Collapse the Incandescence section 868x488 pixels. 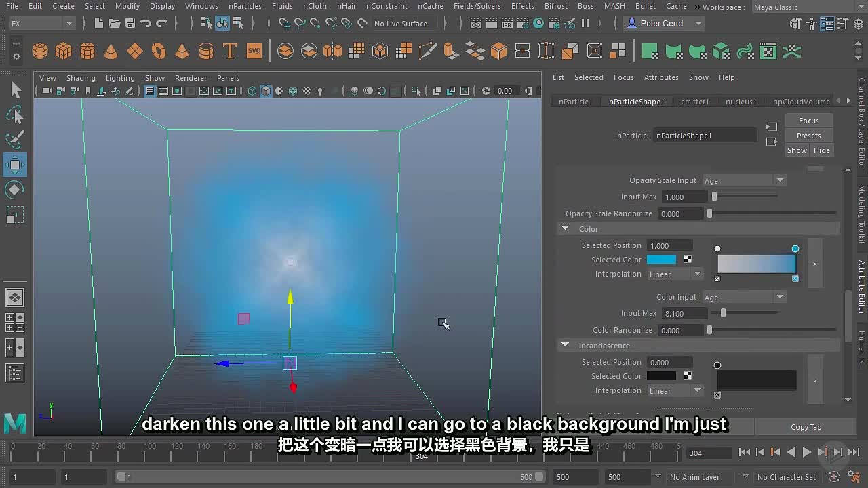[x=565, y=346]
